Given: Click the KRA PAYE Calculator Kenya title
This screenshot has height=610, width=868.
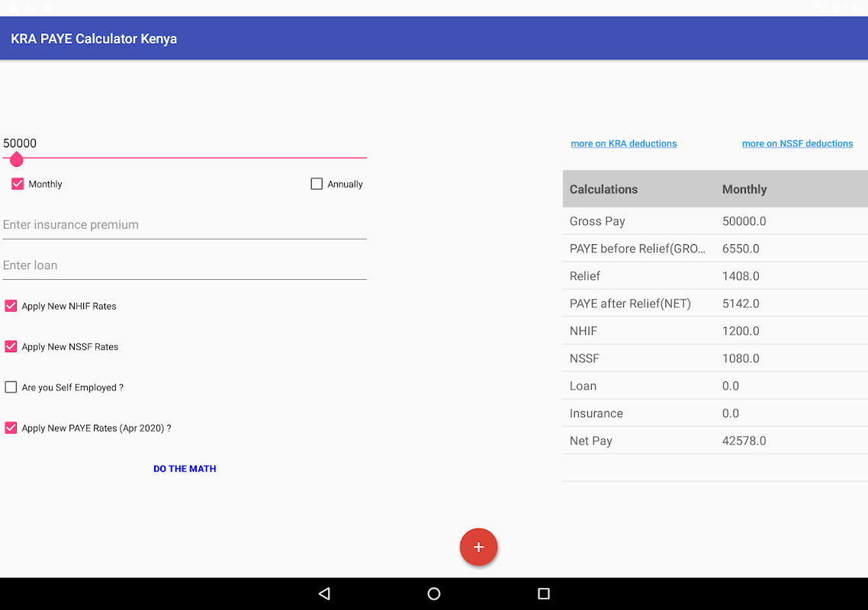Looking at the screenshot, I should 94,39.
